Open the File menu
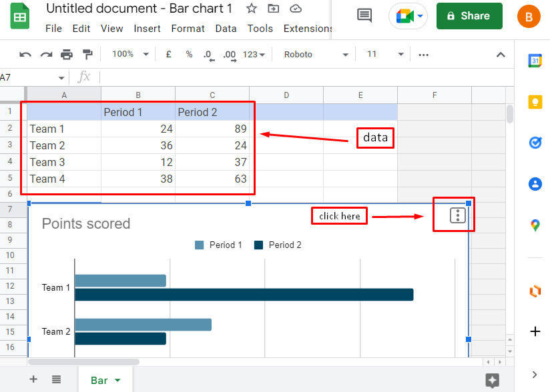 (x=53, y=29)
